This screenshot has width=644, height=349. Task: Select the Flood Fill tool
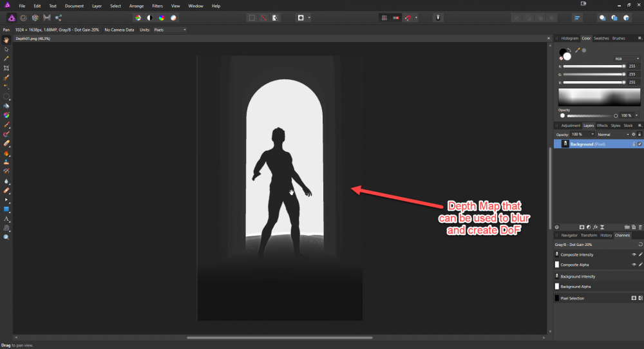tap(6, 106)
